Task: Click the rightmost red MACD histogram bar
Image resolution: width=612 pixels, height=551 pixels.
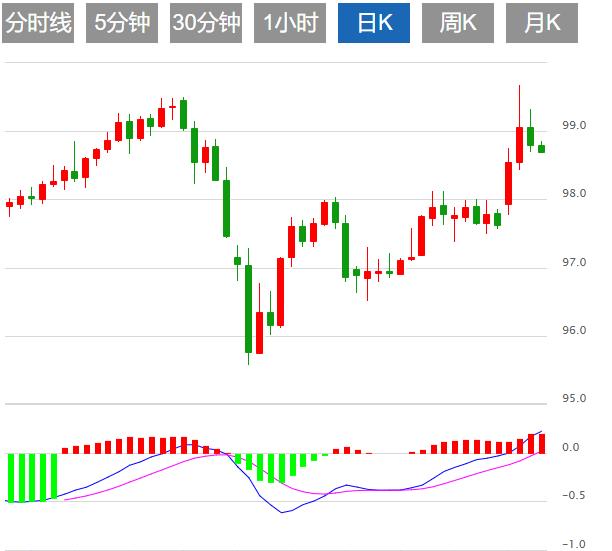Action: [542, 444]
